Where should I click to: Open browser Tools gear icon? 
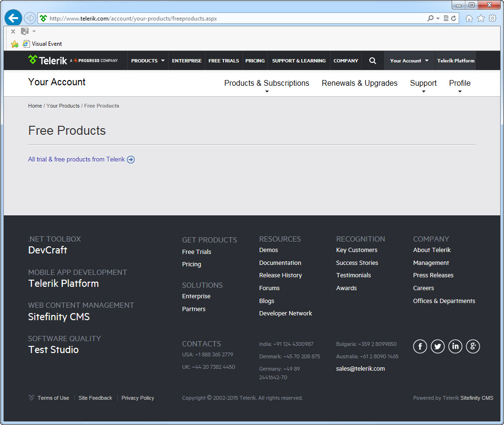[x=493, y=18]
